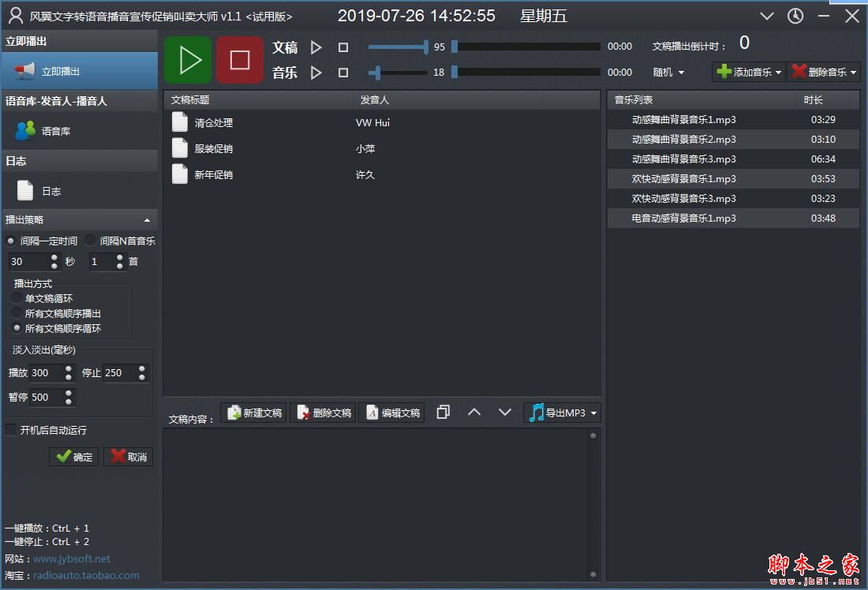Click the 新建文稿 button

(254, 413)
